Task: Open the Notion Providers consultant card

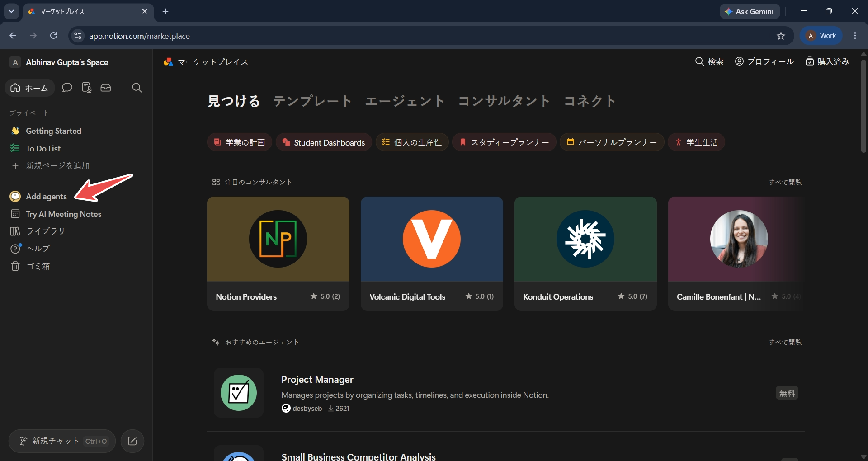Action: coord(278,254)
